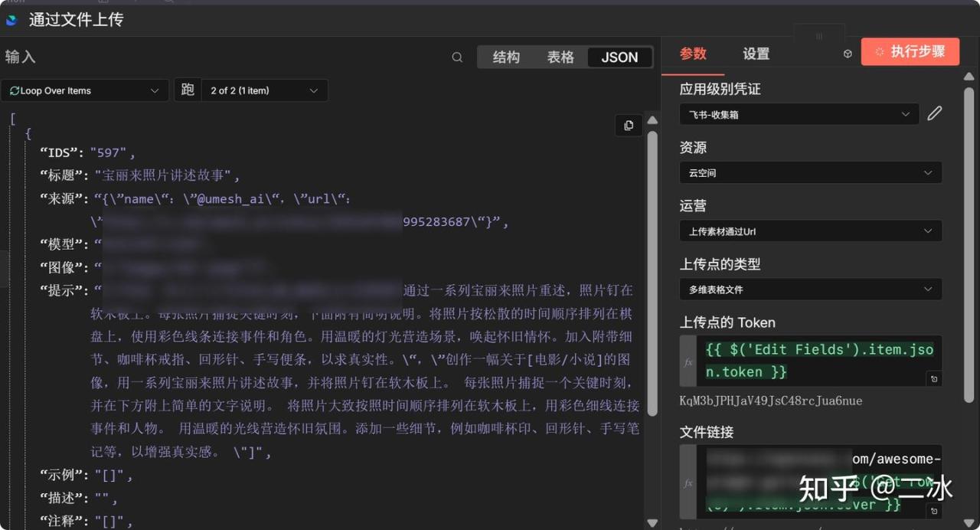
Task: Open expression editor for 文件链接 field
Action: point(933,511)
